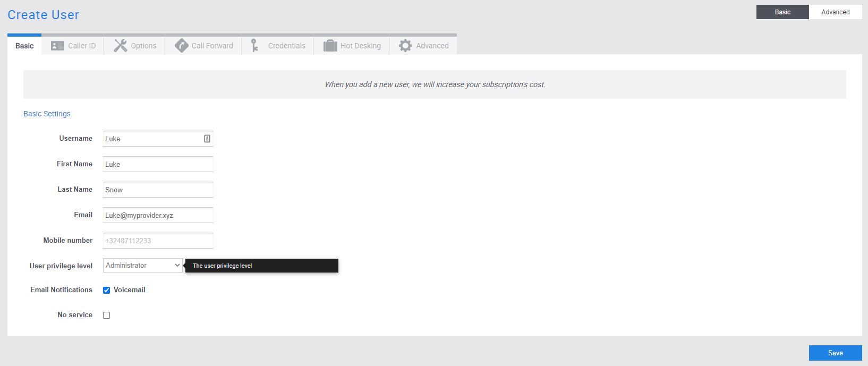This screenshot has height=366, width=868.
Task: Select the Basic view mode button
Action: click(782, 12)
